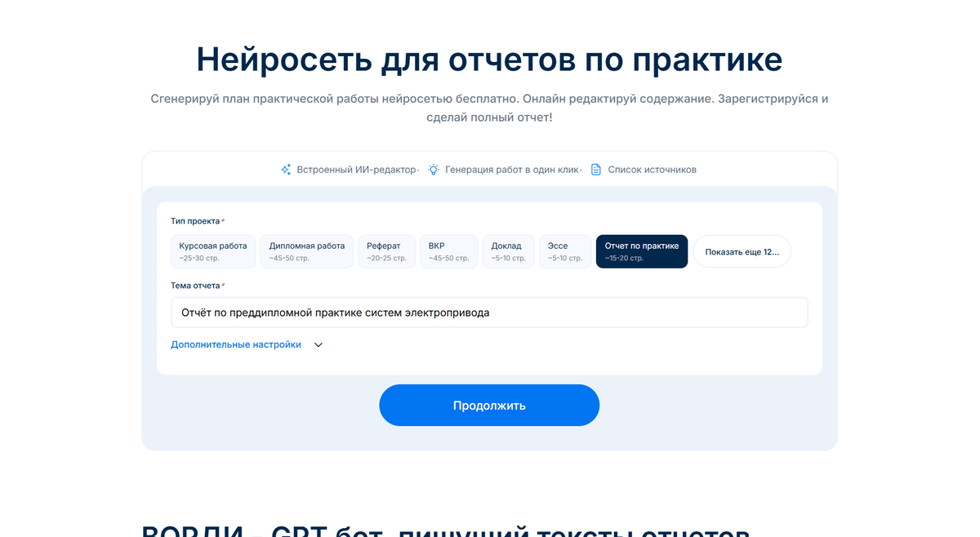Select the Доклад project type
980x537 pixels.
(508, 251)
